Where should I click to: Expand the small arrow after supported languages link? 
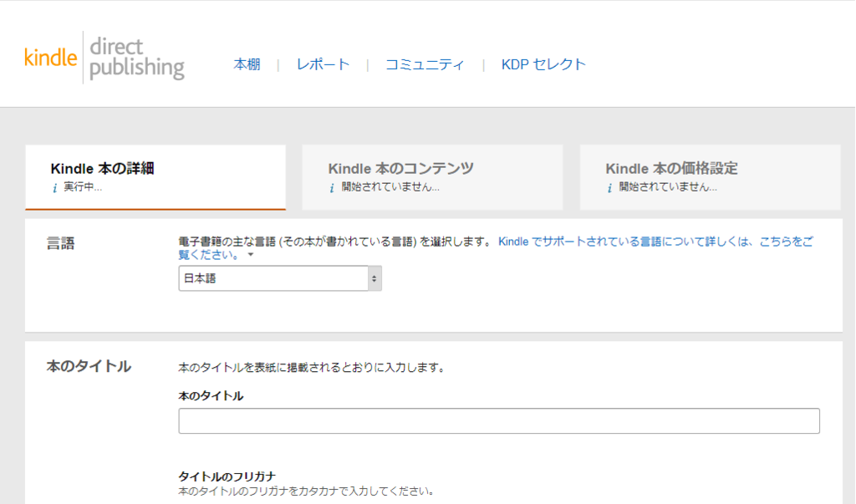pos(251,255)
